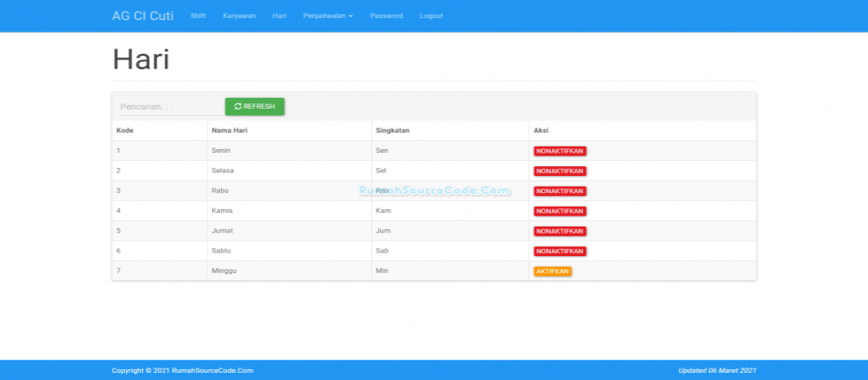This screenshot has height=380, width=868.
Task: Activate Minggu with the AKTIFKAN button
Action: [553, 271]
